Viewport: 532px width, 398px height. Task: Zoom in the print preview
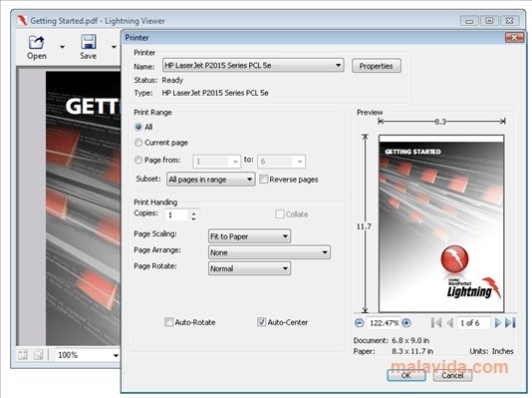pyautogui.click(x=406, y=323)
